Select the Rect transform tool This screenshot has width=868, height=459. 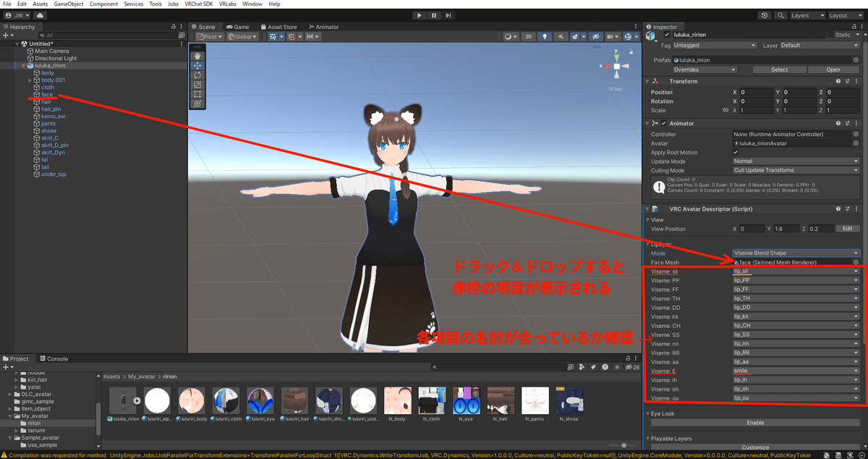[197, 94]
